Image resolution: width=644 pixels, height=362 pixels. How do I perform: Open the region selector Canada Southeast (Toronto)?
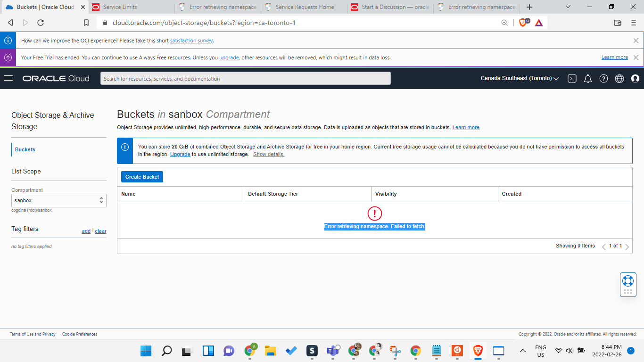click(520, 78)
